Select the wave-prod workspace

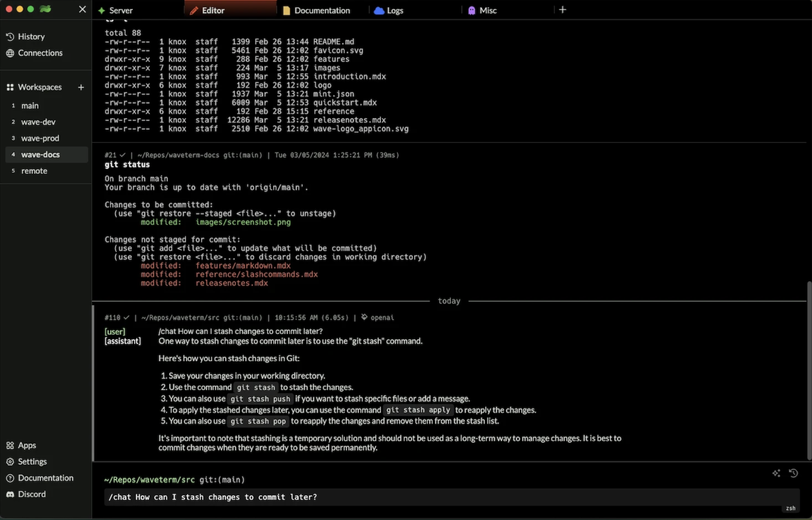pyautogui.click(x=46, y=138)
